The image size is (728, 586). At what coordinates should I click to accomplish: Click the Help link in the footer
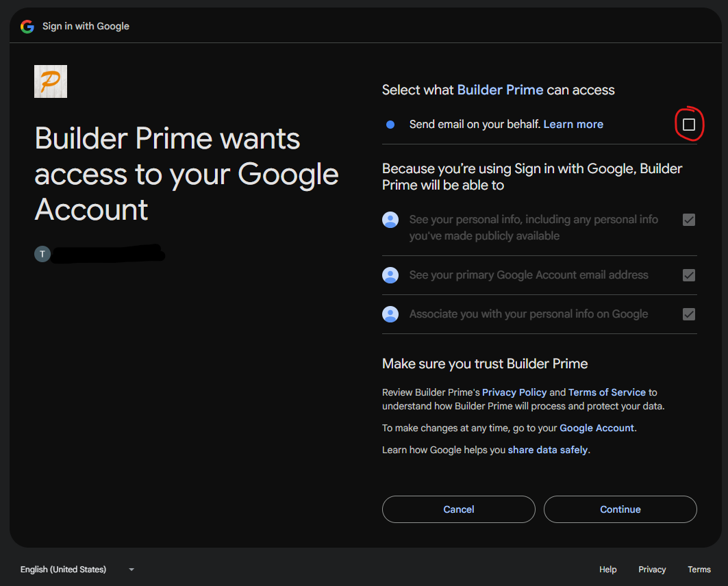coord(607,569)
